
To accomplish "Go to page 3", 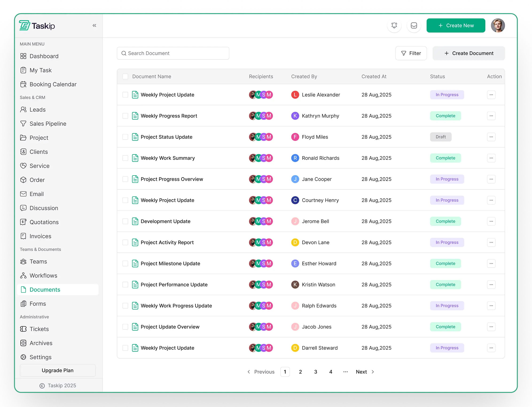I will point(315,372).
